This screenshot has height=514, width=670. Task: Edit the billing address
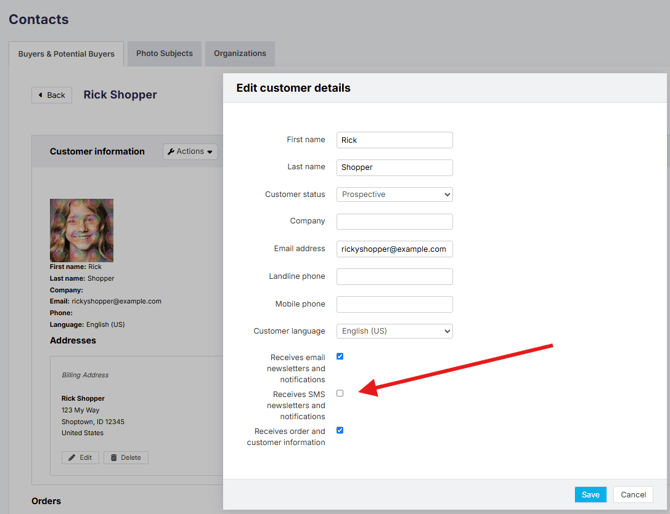80,457
